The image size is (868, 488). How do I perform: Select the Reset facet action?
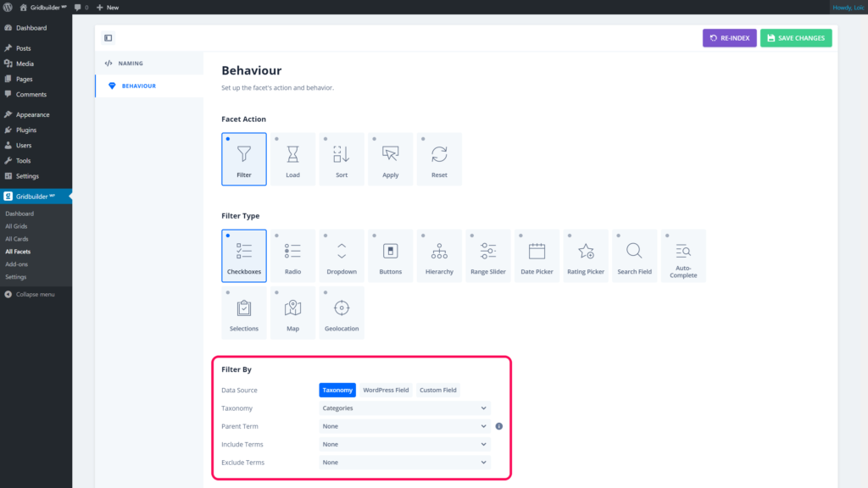[439, 158]
